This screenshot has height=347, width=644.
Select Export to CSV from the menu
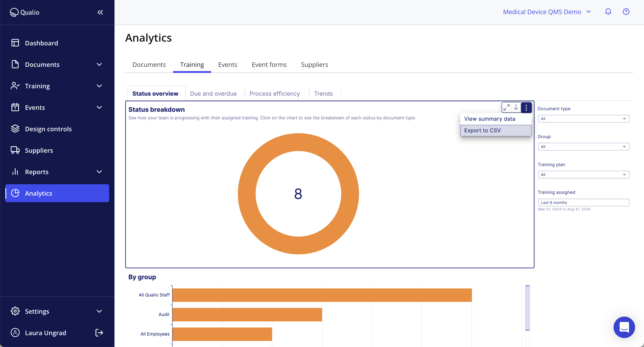click(x=482, y=130)
